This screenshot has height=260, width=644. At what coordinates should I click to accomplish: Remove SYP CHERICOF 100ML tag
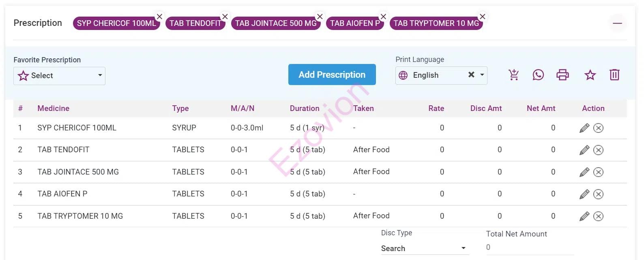(159, 17)
